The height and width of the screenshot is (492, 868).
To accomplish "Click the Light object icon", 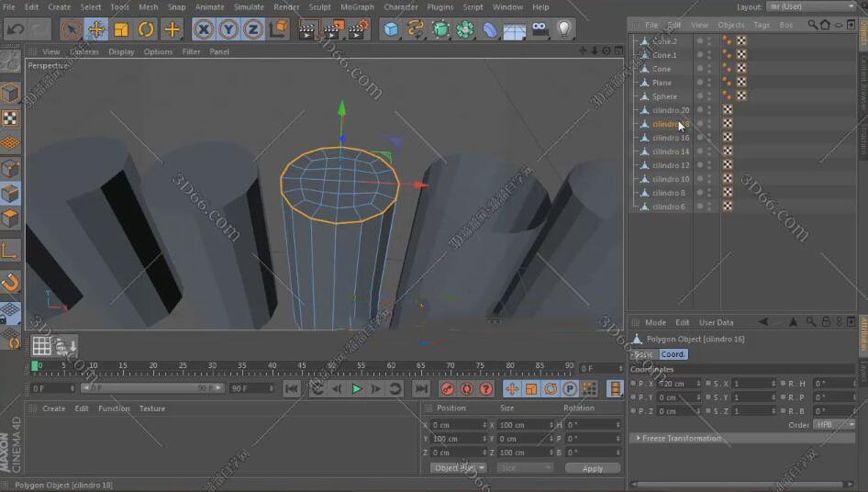I will [564, 29].
